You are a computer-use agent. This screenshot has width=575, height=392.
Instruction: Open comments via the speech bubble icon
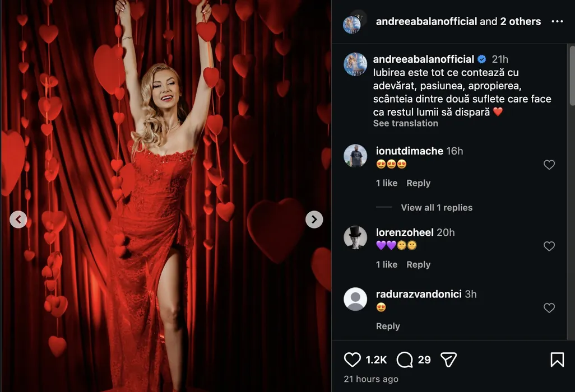(405, 360)
